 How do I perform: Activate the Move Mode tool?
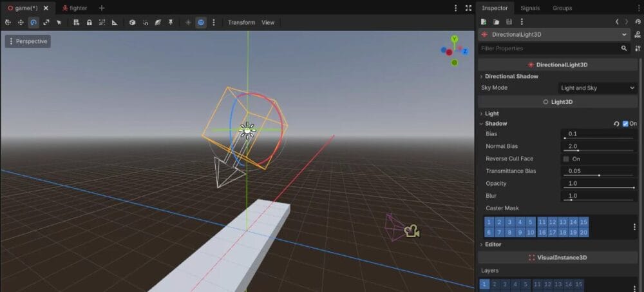(x=21, y=23)
